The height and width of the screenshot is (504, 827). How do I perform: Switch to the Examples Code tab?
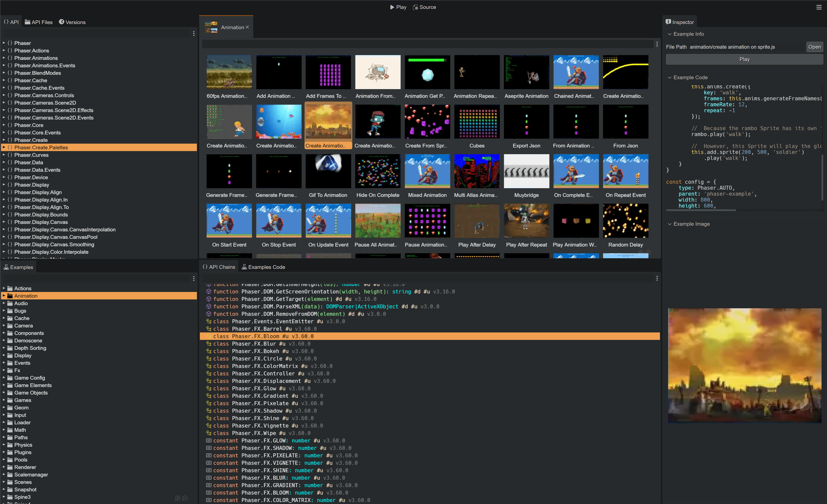(x=265, y=266)
